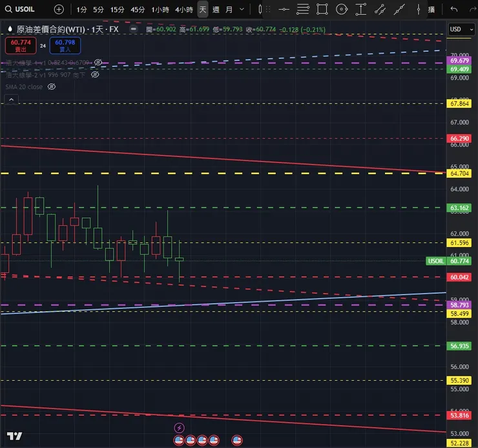Click the low value 59.793
The image size is (478, 448).
[233, 29]
